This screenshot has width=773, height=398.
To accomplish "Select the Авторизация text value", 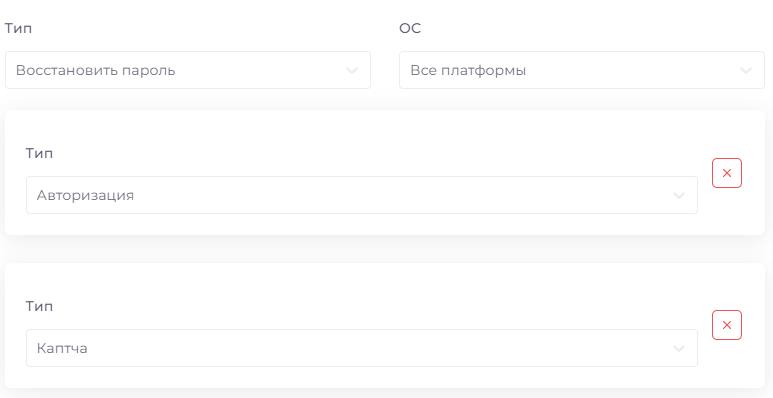I will pyautogui.click(x=85, y=196).
